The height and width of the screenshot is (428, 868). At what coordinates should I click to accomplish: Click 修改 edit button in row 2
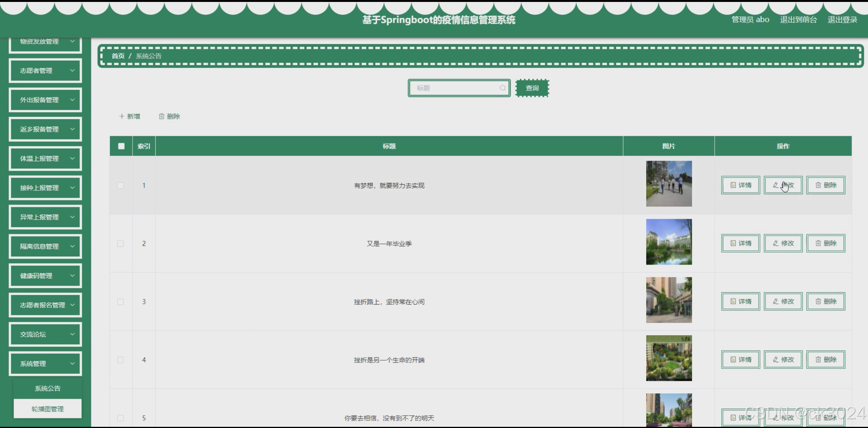point(783,243)
